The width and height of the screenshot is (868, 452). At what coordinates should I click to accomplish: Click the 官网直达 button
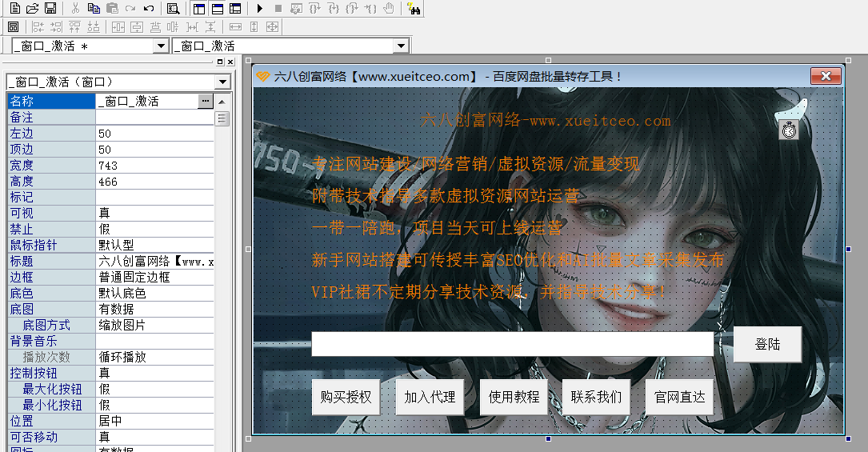click(x=680, y=398)
